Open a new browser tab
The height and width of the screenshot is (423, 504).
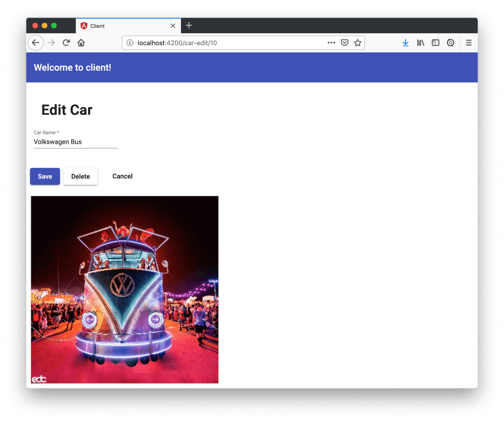point(189,26)
